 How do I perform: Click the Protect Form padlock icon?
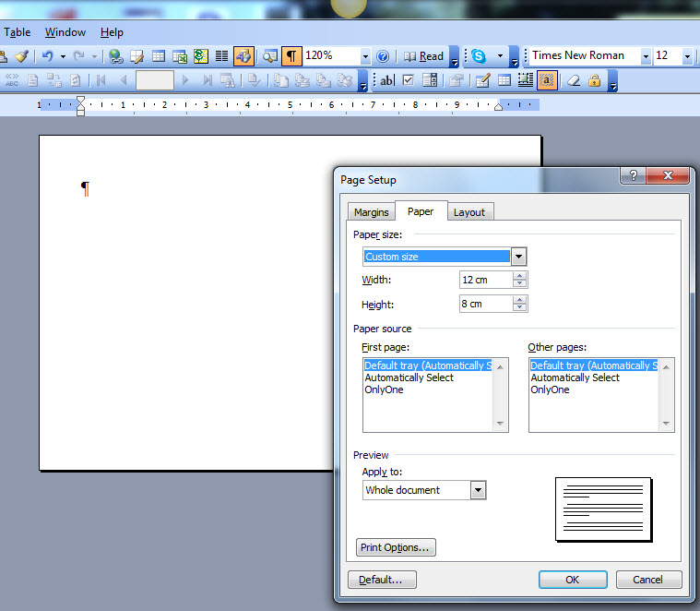pos(594,80)
